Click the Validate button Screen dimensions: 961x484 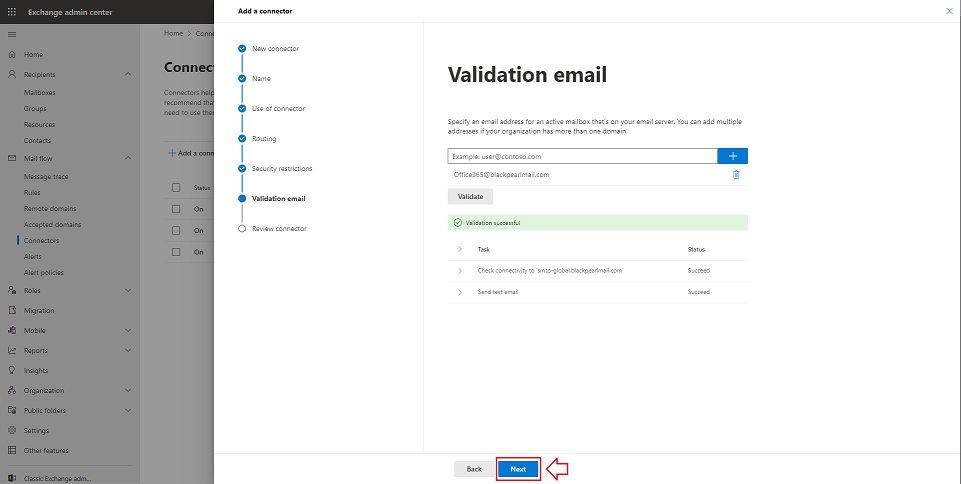click(470, 197)
